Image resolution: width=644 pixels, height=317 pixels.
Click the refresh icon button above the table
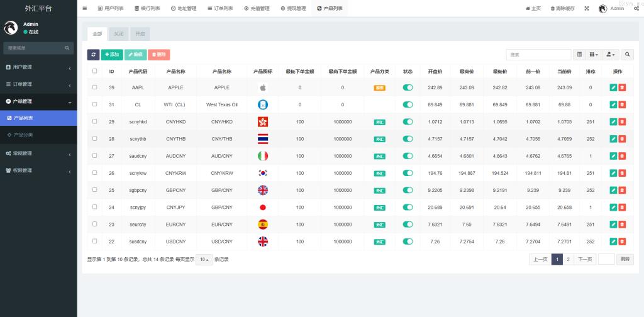coord(93,55)
